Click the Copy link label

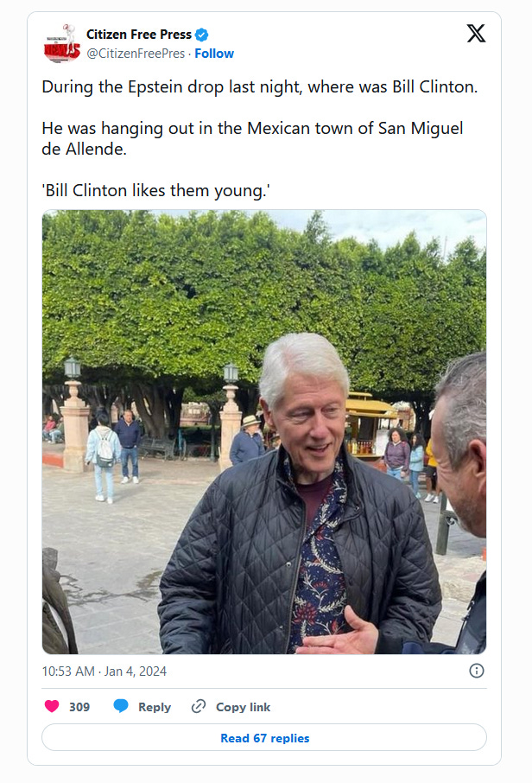(243, 707)
